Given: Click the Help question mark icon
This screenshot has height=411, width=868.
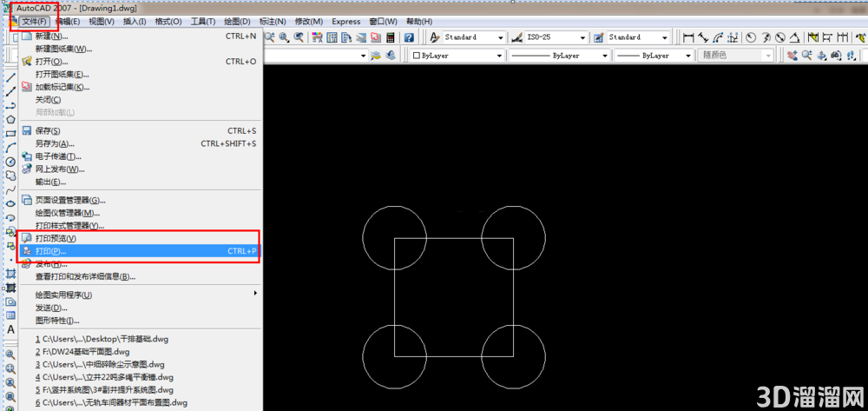Looking at the screenshot, I should coord(409,37).
